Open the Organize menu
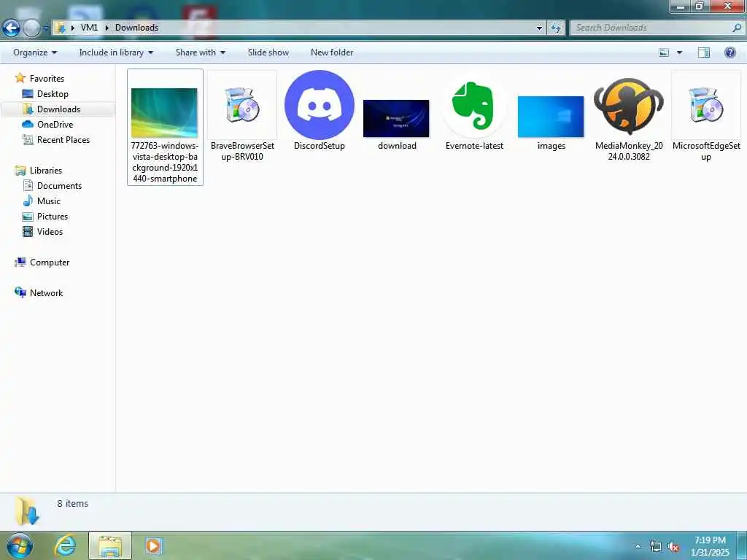The width and height of the screenshot is (747, 560). [35, 52]
